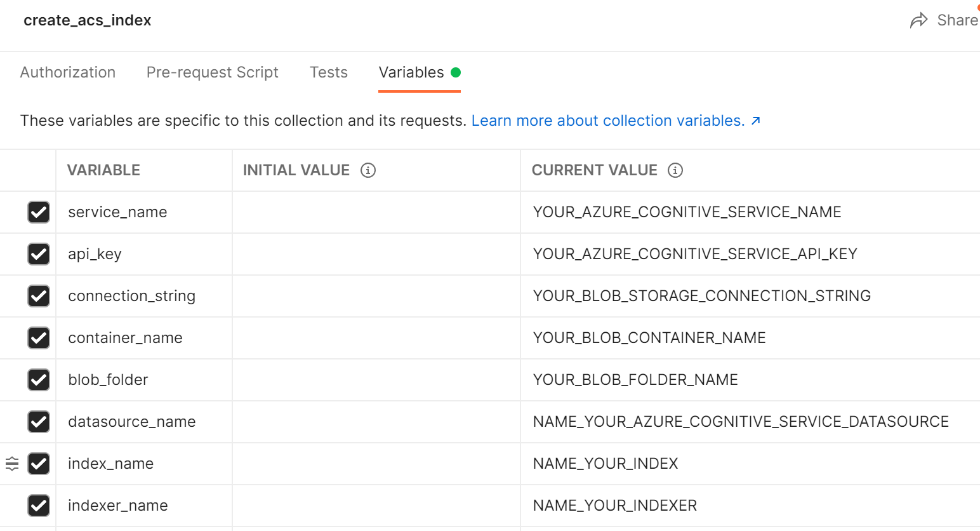Screen dimensions: 980x531
Task: Open the Current Value info icon
Action: (x=675, y=170)
